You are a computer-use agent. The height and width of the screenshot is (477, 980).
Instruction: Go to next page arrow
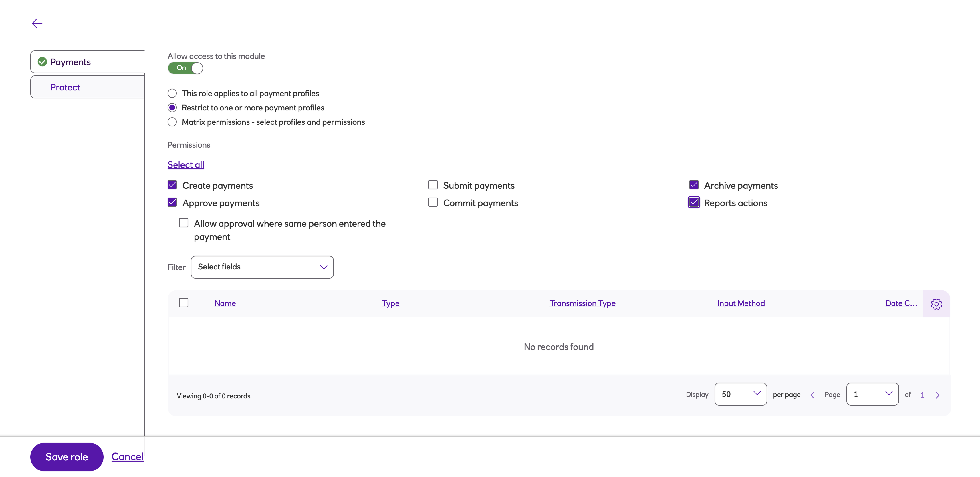click(937, 395)
